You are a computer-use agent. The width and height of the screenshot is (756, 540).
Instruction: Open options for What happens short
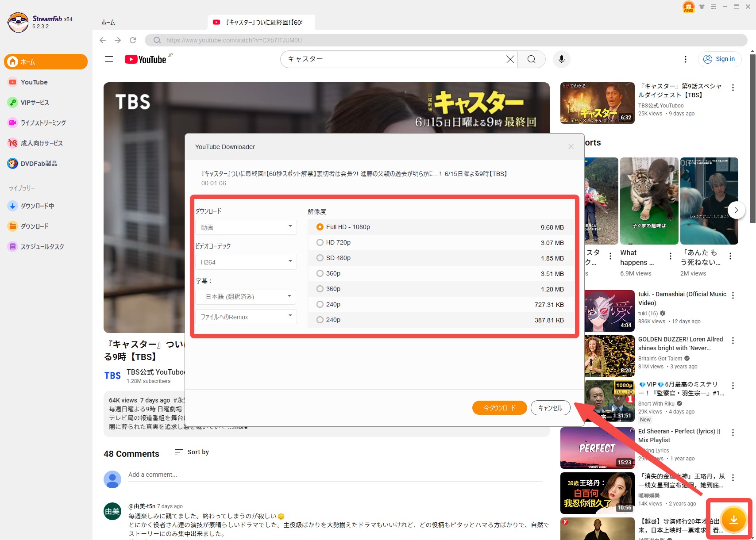(671, 256)
